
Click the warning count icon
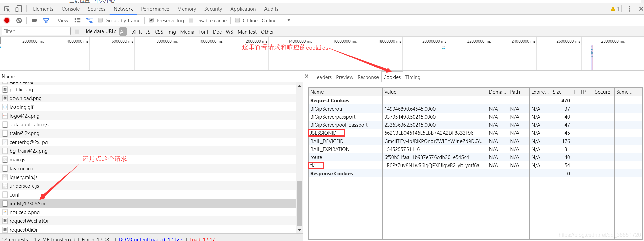tap(615, 9)
